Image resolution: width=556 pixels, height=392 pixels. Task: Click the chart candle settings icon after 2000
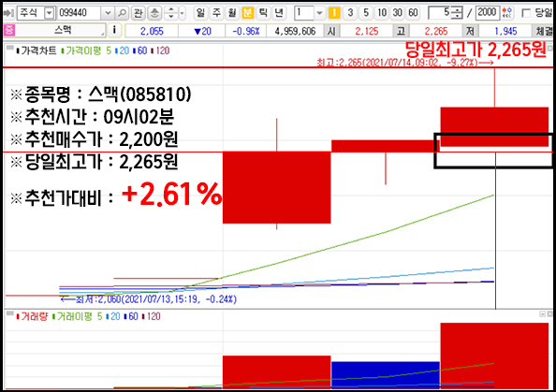coord(507,13)
